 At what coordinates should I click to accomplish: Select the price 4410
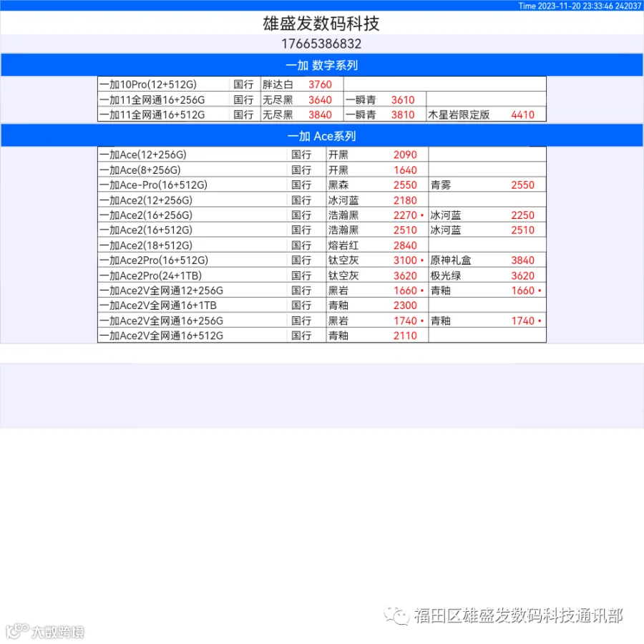(522, 114)
